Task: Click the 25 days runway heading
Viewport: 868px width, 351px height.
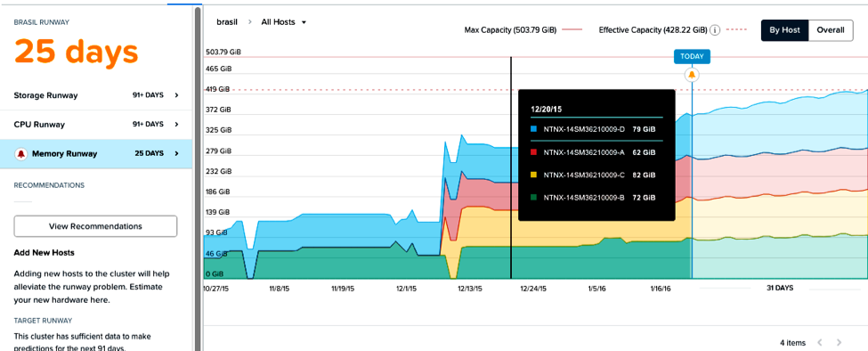Action: [76, 52]
